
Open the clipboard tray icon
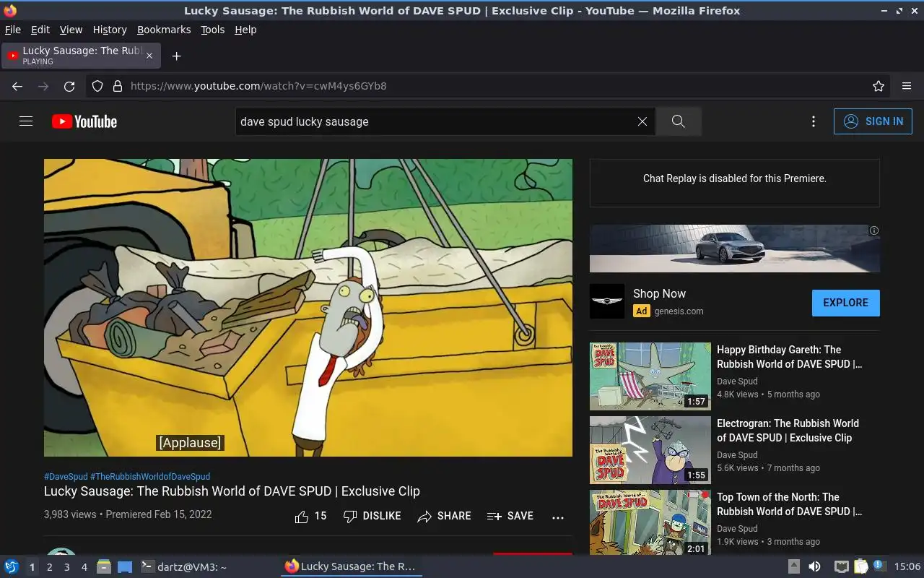pyautogui.click(x=860, y=566)
